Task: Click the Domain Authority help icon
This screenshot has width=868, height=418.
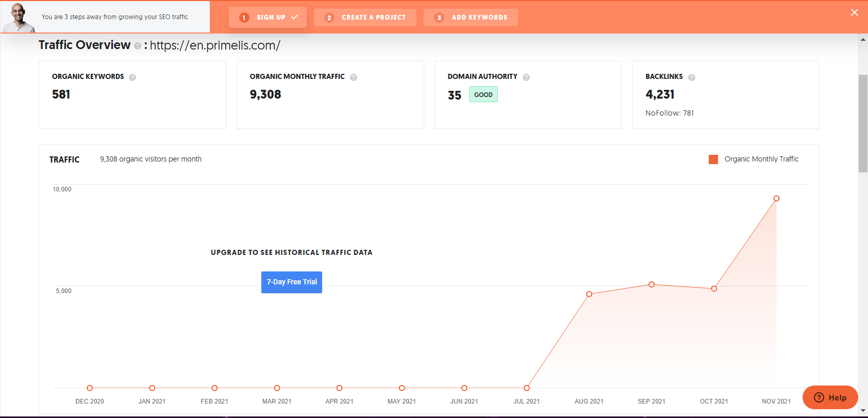Action: (x=526, y=77)
